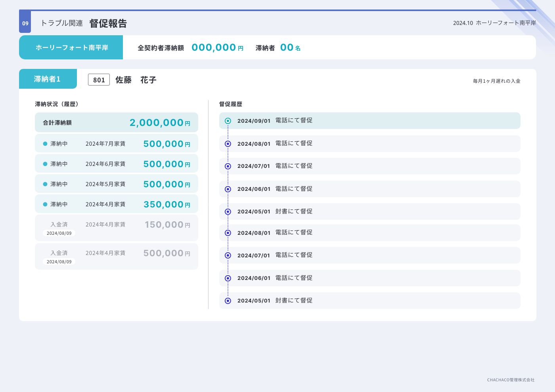Click the 801 room number box

(x=99, y=80)
